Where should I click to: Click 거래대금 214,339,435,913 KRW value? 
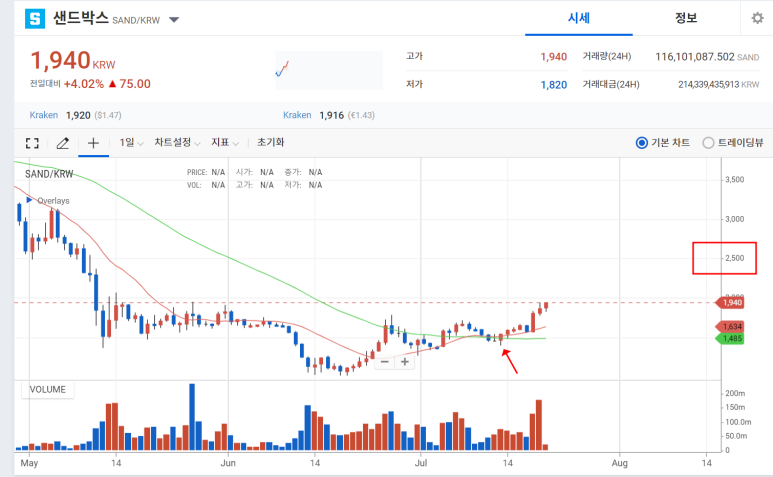[718, 85]
